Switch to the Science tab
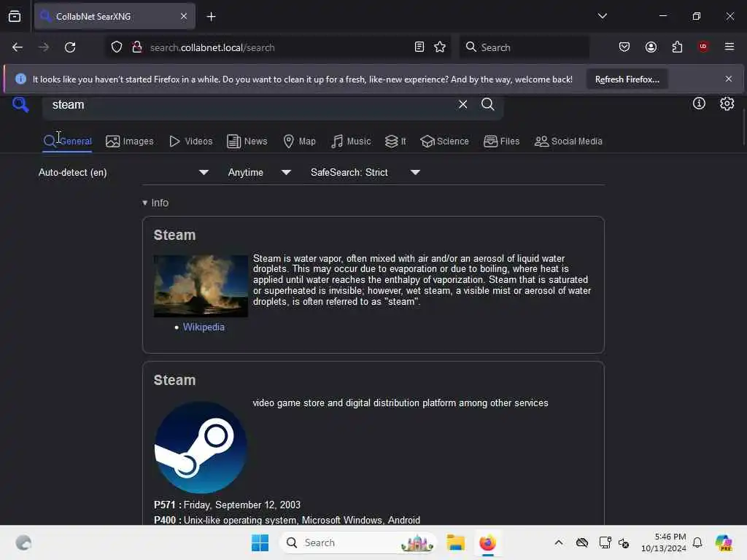 pyautogui.click(x=444, y=141)
